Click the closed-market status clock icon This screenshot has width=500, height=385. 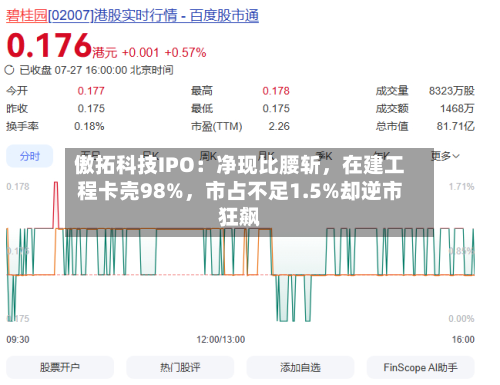[9, 70]
